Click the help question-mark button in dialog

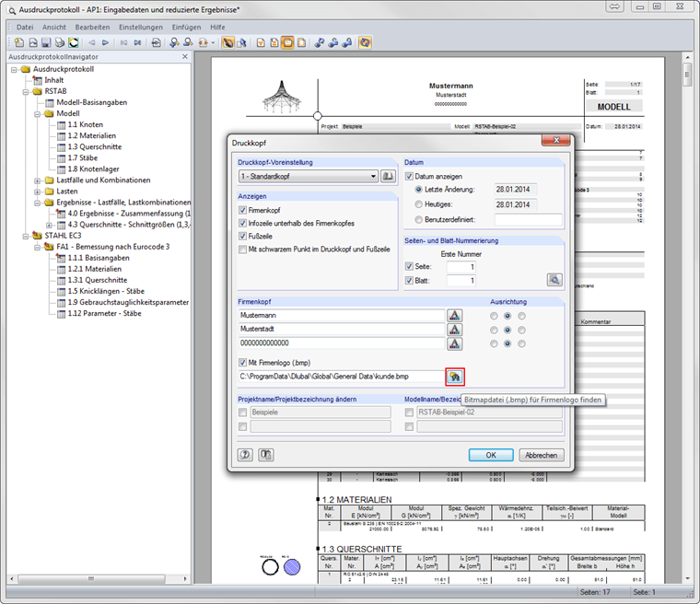(245, 455)
